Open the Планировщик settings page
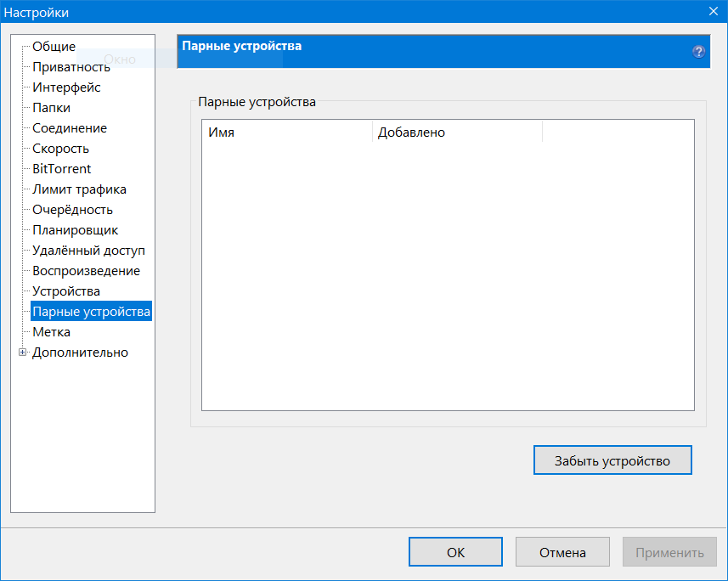Viewport: 728px width, 581px height. pyautogui.click(x=75, y=230)
